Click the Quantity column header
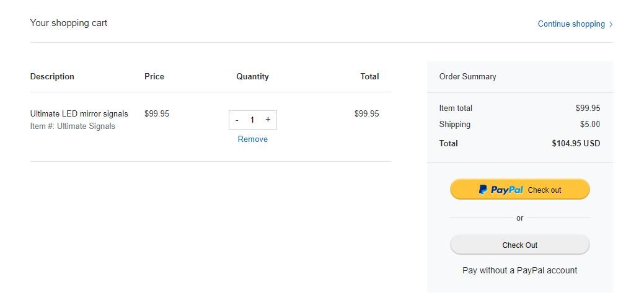This screenshot has height=300, width=644. pyautogui.click(x=253, y=76)
